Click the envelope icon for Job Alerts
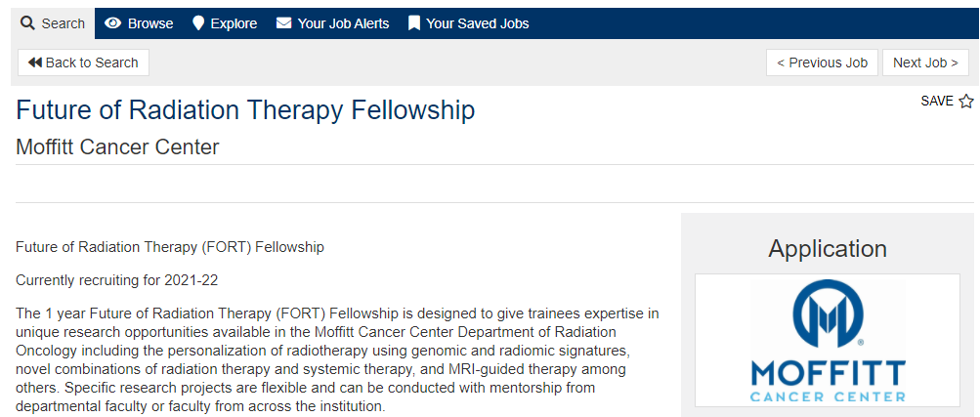This screenshot has height=417, width=980. [x=284, y=23]
